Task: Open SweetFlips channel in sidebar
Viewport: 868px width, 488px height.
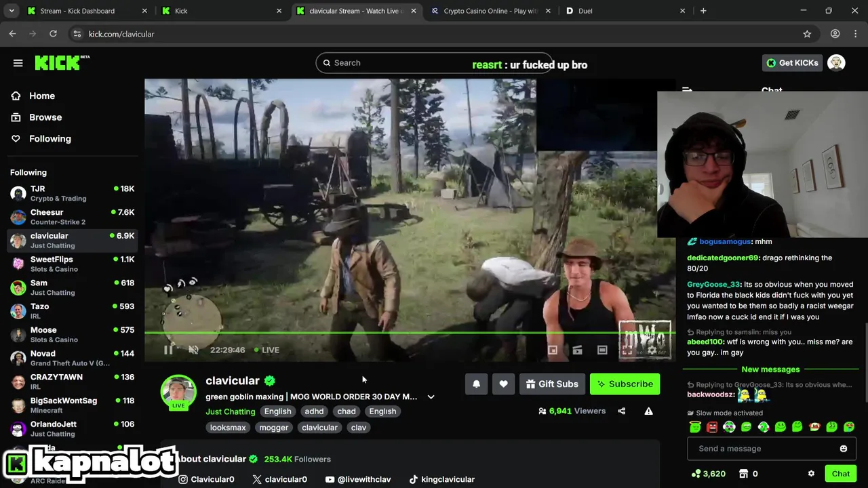Action: click(72, 264)
